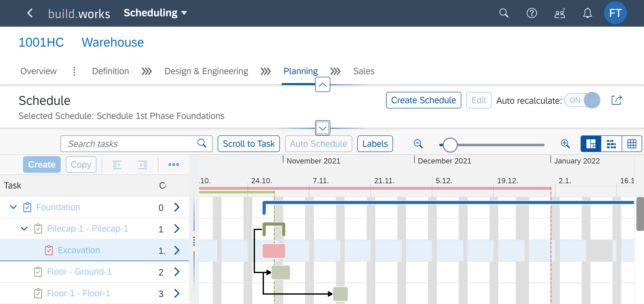Collapse the header with up chevron
This screenshot has height=304, width=644.
coord(323,85)
